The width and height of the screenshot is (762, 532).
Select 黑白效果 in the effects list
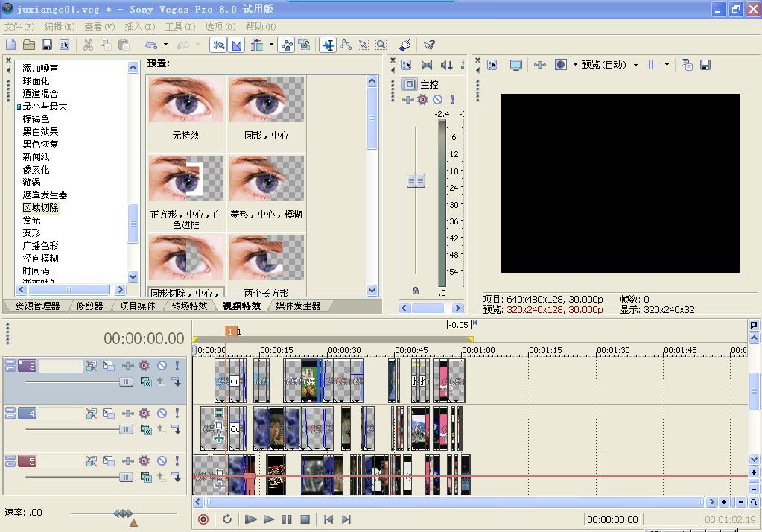click(x=40, y=132)
